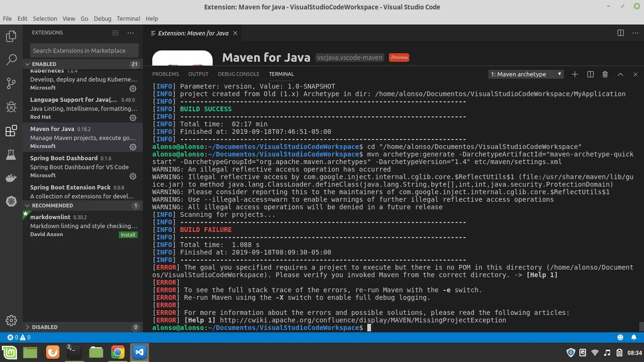The width and height of the screenshot is (644, 362).
Task: Open the Edit menu
Action: coord(22,18)
